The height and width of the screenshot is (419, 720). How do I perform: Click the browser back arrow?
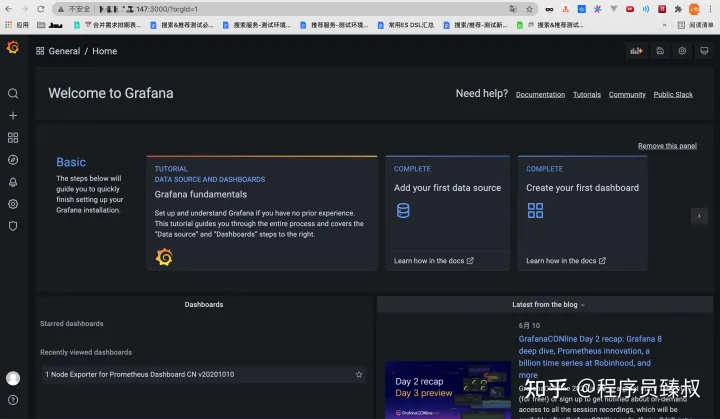[x=9, y=9]
